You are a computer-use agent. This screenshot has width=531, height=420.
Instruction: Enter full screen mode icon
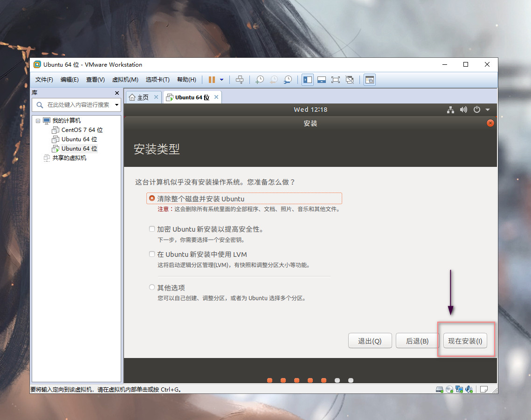(x=335, y=80)
